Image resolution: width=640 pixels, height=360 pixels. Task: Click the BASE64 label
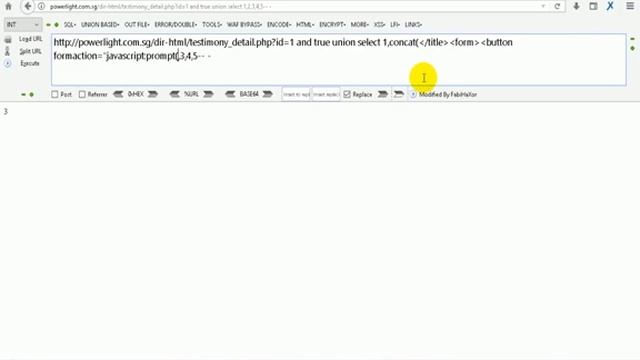coord(249,94)
